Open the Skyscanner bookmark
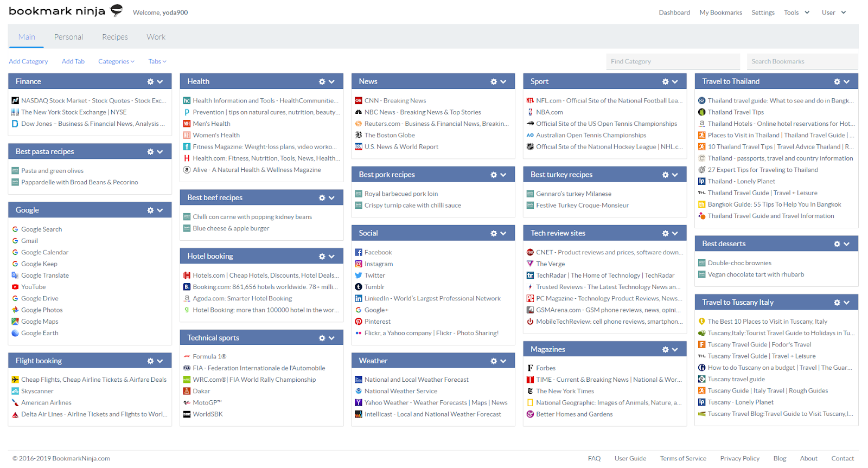This screenshot has width=868, height=468. tap(37, 391)
